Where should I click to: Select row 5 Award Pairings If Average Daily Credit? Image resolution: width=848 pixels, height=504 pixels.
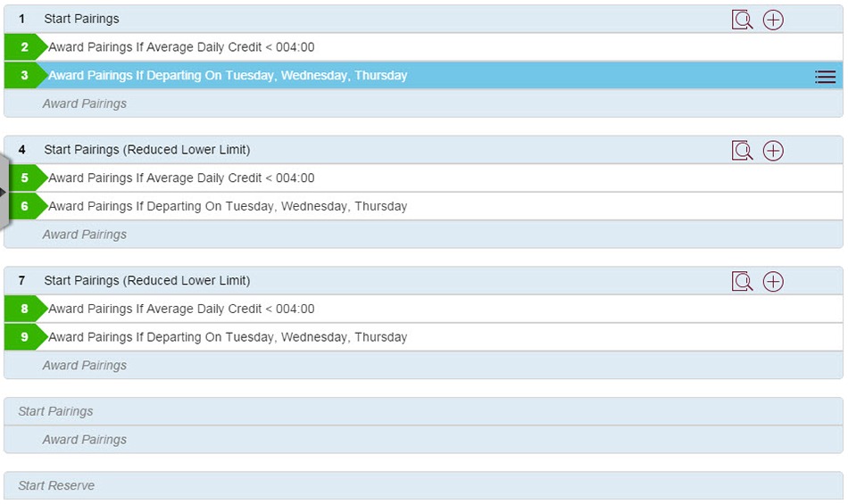[423, 178]
